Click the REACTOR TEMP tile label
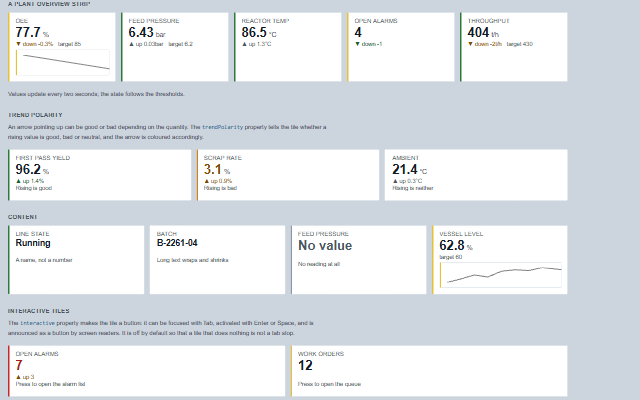The height and width of the screenshot is (400, 640). 265,21
